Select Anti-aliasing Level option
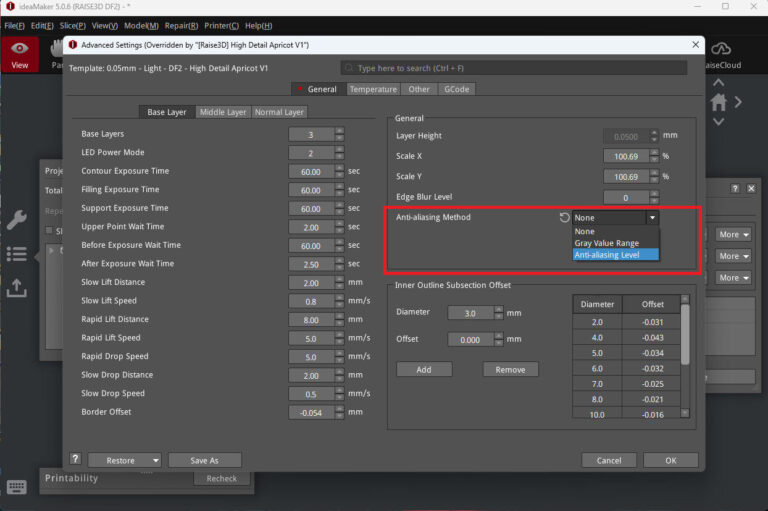 pyautogui.click(x=615, y=255)
